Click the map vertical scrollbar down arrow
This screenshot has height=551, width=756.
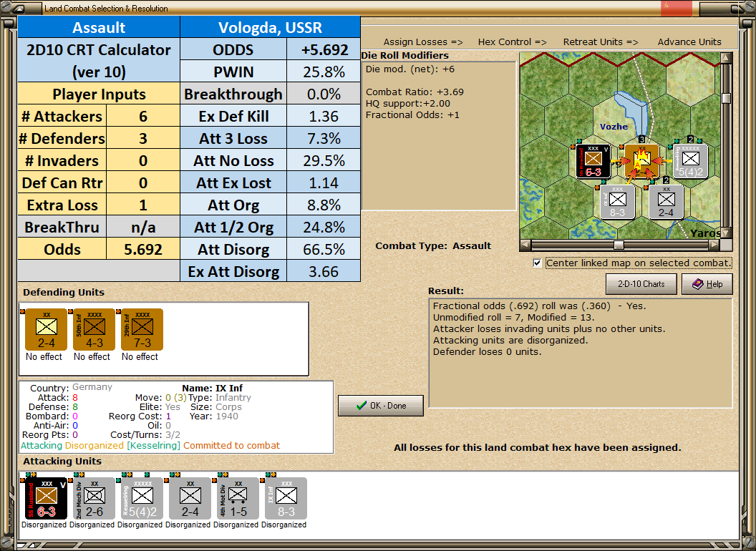pos(726,233)
